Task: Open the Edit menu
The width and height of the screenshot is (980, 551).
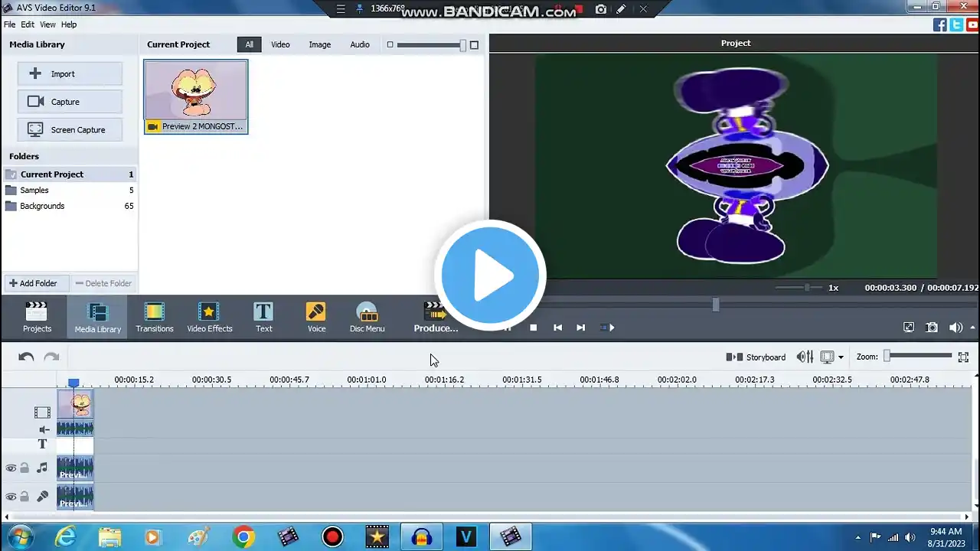Action: tap(28, 24)
